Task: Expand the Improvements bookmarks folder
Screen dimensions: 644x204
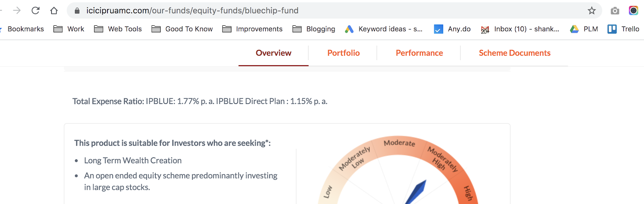Action: tap(252, 29)
